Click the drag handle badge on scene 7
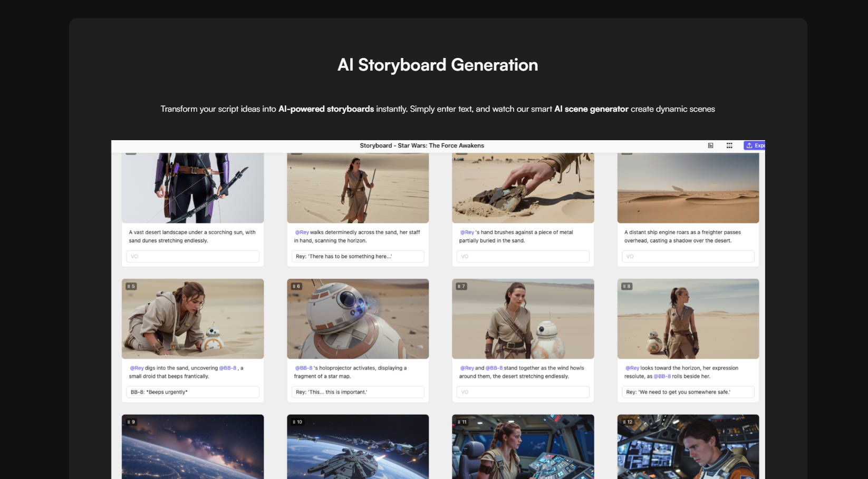Image resolution: width=868 pixels, height=479 pixels. tap(461, 286)
